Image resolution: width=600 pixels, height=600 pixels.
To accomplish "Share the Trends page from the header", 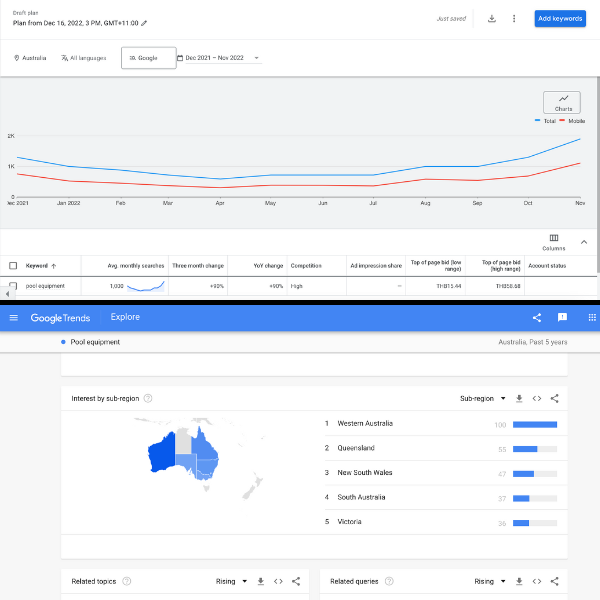I will click(x=537, y=318).
